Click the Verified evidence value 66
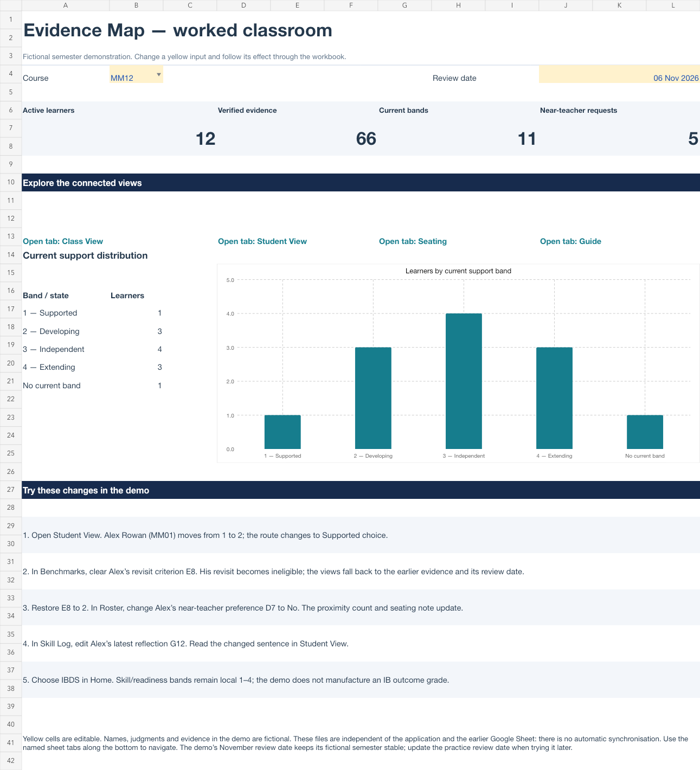Image resolution: width=700 pixels, height=770 pixels. pos(366,139)
